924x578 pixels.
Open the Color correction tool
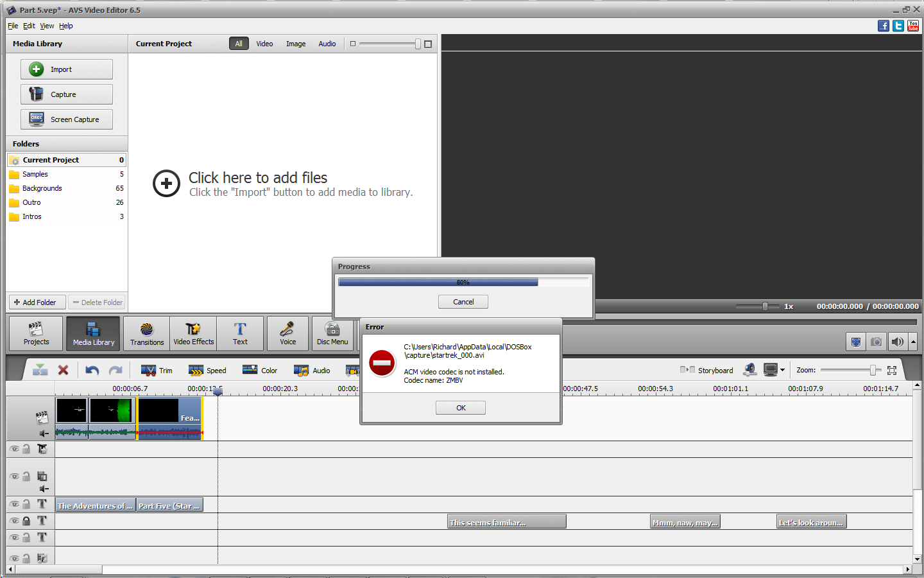point(260,371)
